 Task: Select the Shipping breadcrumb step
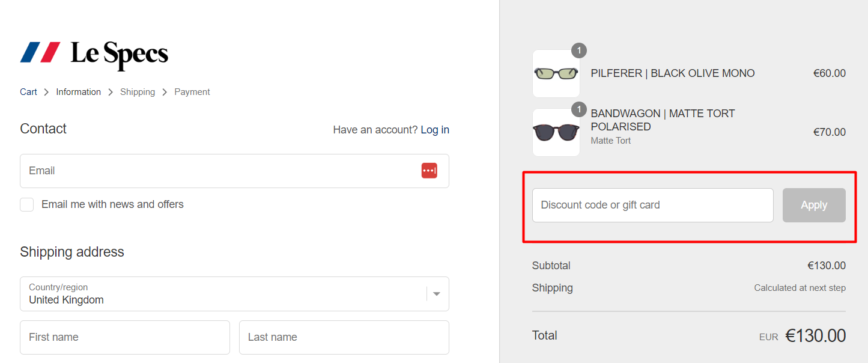click(x=138, y=92)
